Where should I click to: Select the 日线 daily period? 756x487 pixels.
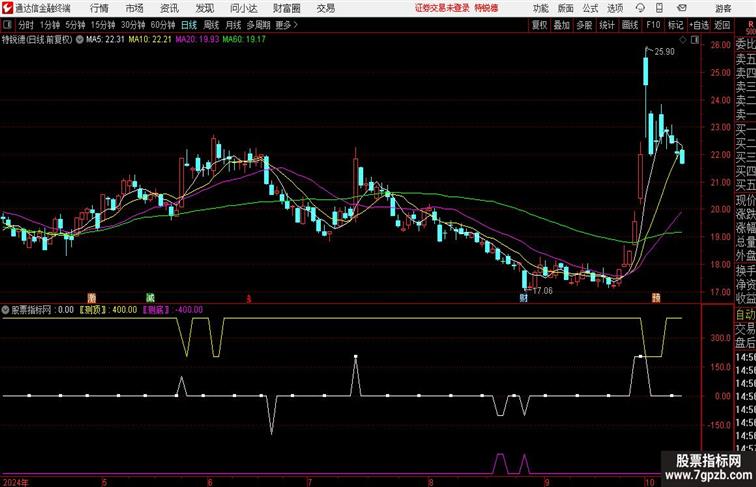(189, 25)
